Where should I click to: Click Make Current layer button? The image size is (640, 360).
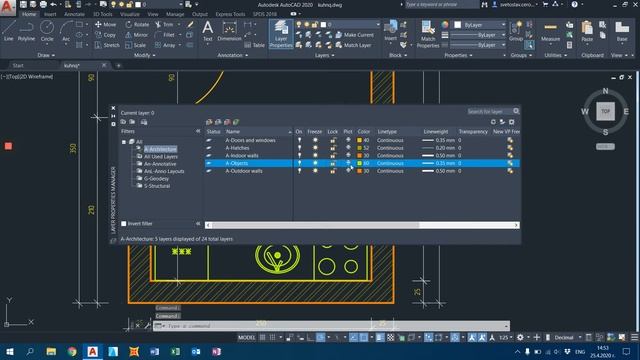(x=354, y=35)
